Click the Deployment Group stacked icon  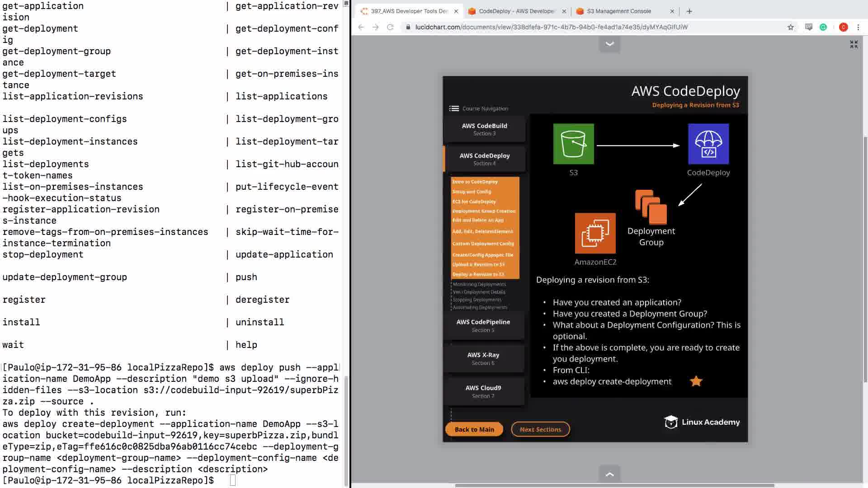point(651,207)
